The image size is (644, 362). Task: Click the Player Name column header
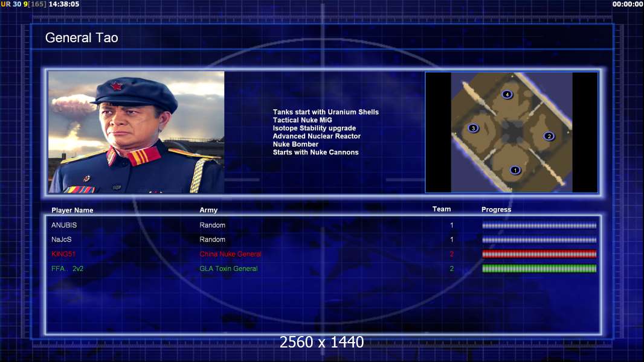(x=72, y=210)
